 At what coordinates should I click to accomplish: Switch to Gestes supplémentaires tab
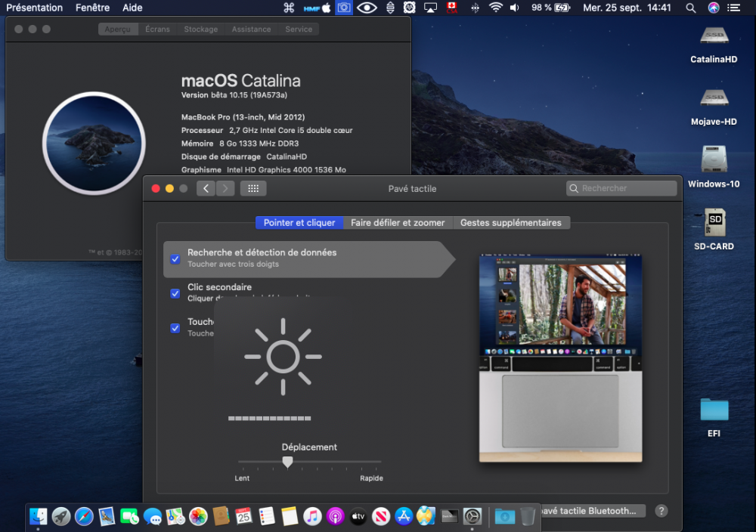510,223
